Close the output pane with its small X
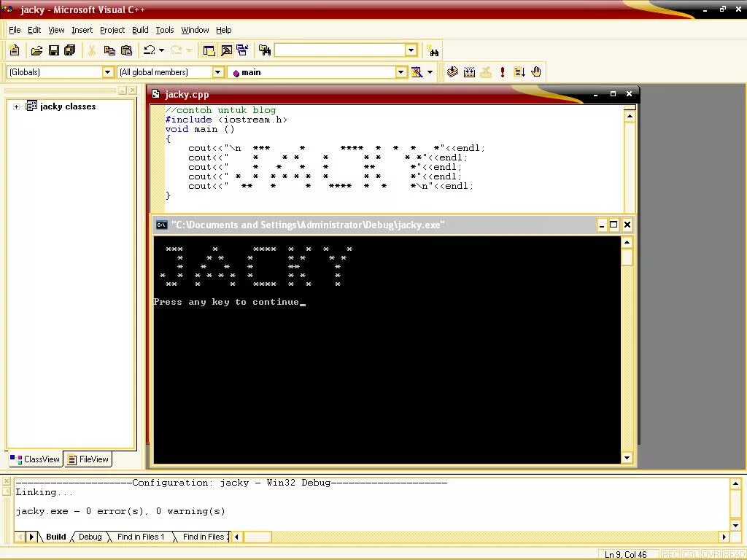Image resolution: width=747 pixels, height=560 pixels. (6, 481)
